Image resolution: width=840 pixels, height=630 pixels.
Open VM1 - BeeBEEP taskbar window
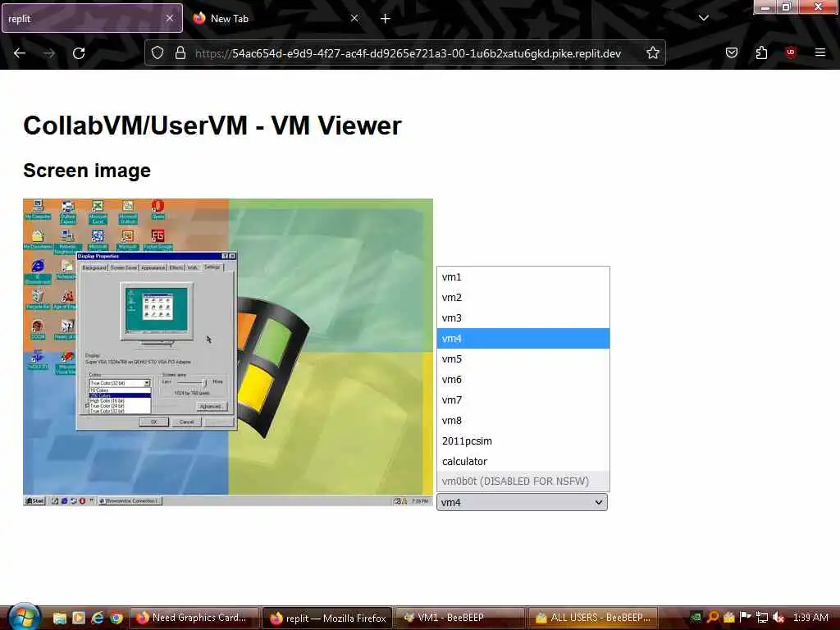460,618
